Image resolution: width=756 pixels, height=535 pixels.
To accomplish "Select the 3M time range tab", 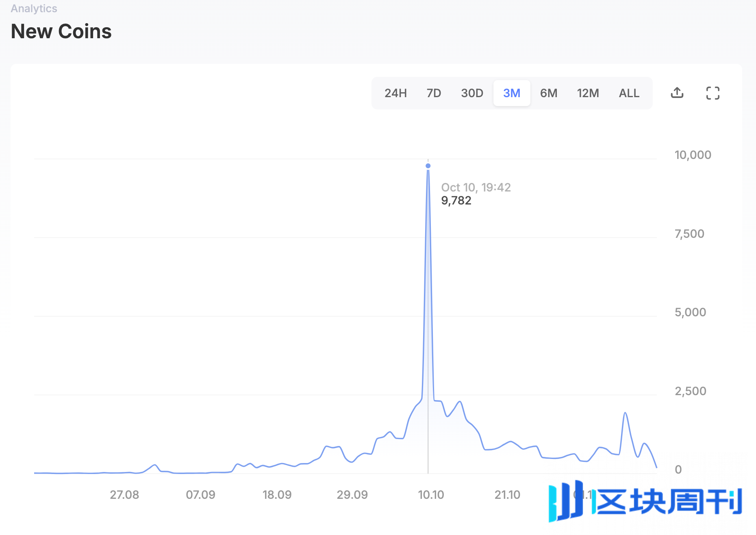I will (x=512, y=93).
